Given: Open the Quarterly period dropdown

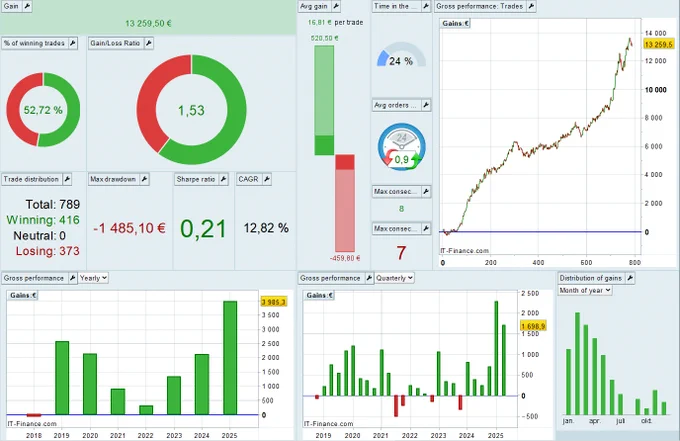Looking at the screenshot, I should (x=394, y=278).
